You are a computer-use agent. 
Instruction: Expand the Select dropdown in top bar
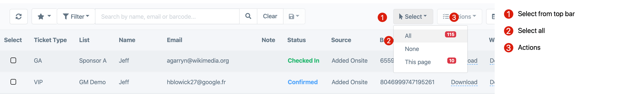413,17
